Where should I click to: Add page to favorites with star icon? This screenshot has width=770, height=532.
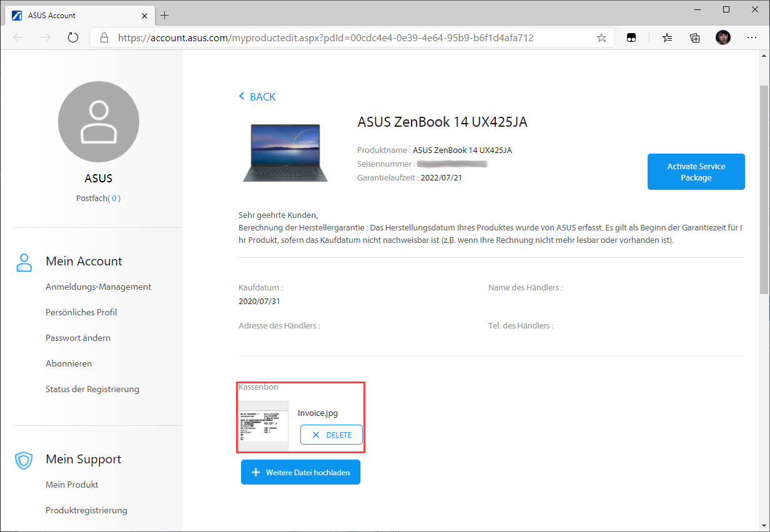tap(601, 37)
